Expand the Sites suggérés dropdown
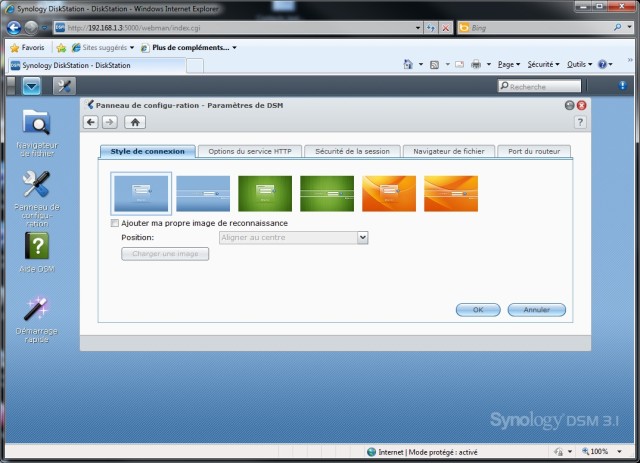The width and height of the screenshot is (640, 463). 132,48
